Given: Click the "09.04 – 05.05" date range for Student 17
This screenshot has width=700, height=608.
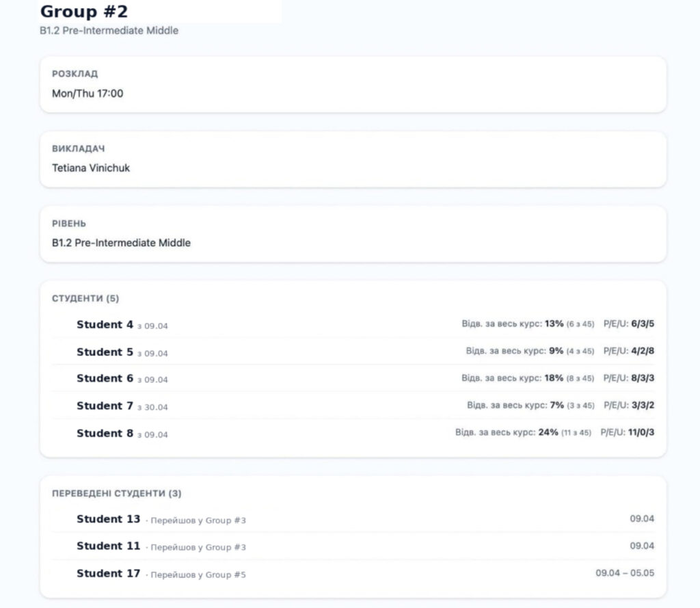Looking at the screenshot, I should click(625, 573).
